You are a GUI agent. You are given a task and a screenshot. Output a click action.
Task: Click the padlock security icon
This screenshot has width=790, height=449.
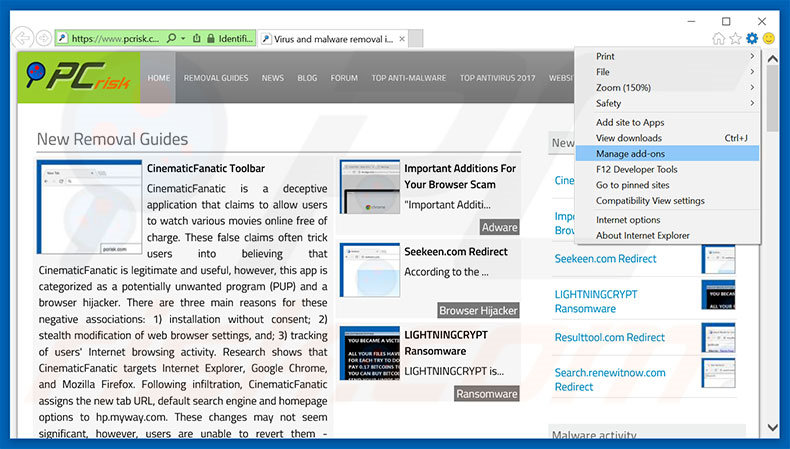point(211,38)
